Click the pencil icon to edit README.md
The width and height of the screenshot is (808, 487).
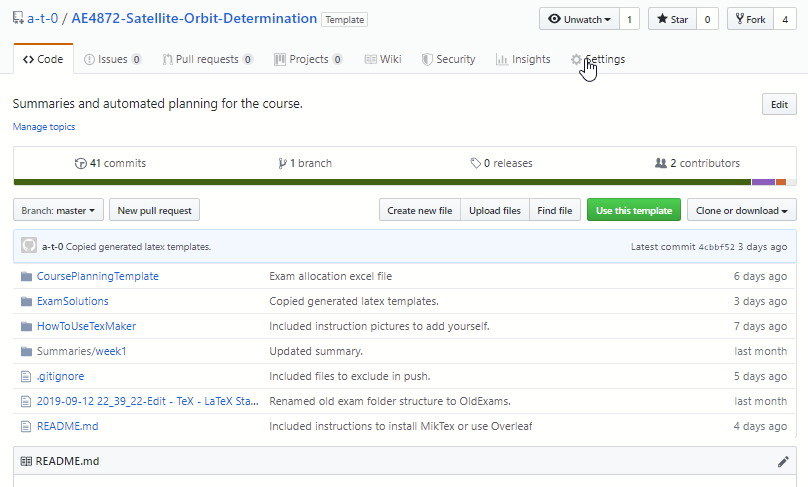point(783,461)
